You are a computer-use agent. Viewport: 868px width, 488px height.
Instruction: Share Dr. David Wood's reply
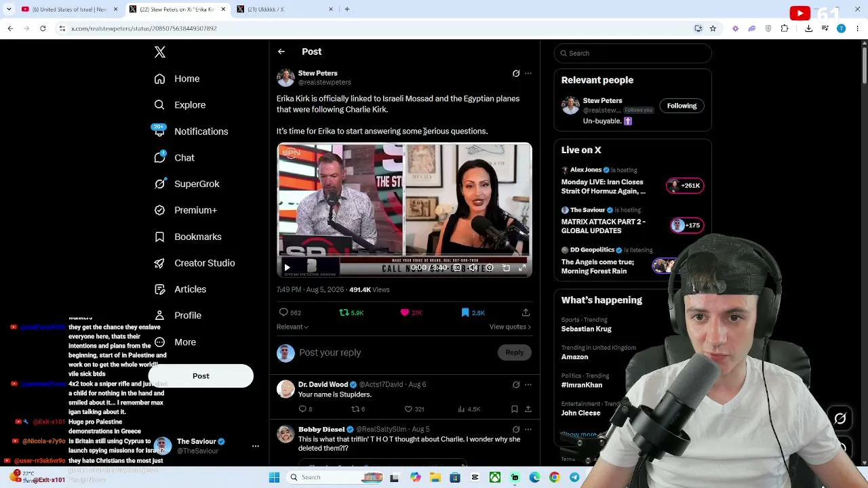[x=528, y=409]
